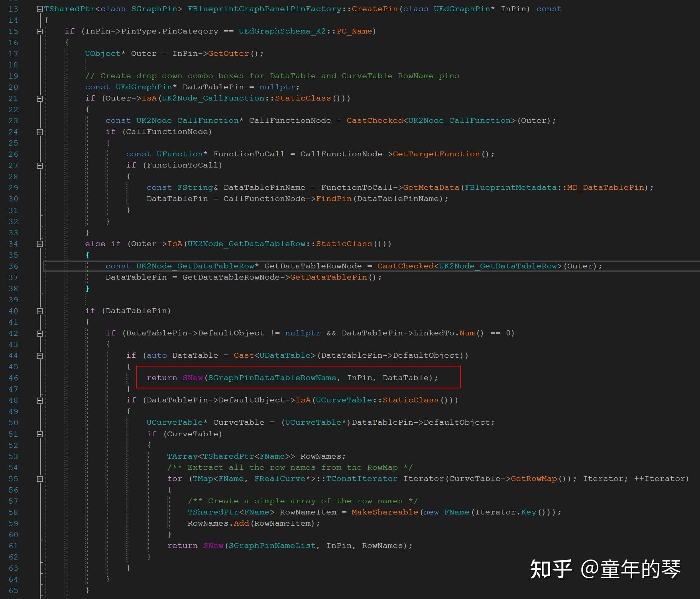
Task: Collapse the if block fold marker on line 15
Action: pyautogui.click(x=39, y=31)
